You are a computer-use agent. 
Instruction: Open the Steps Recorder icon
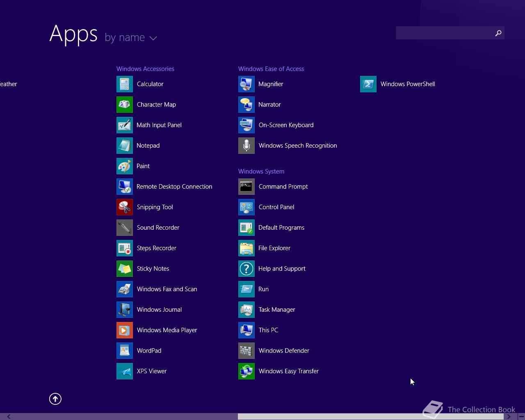[125, 248]
